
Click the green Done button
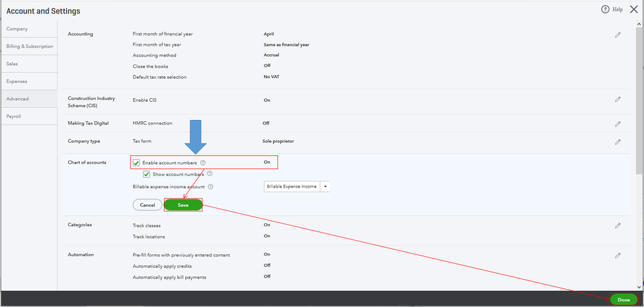pyautogui.click(x=623, y=299)
